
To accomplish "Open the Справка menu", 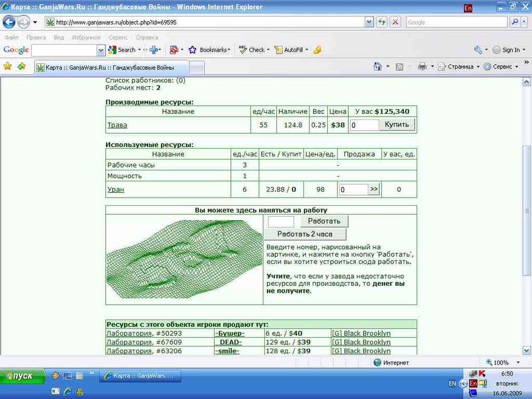I will (147, 37).
